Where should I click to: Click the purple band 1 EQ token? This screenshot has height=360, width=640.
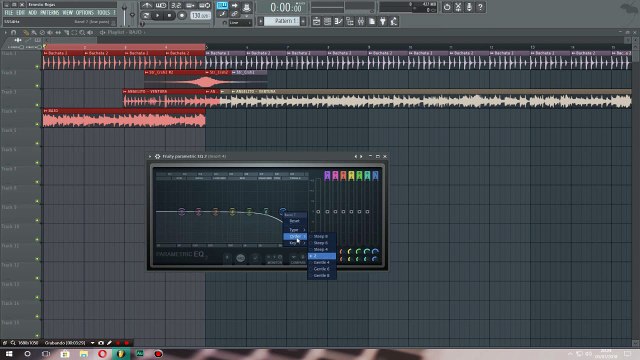[x=182, y=211]
